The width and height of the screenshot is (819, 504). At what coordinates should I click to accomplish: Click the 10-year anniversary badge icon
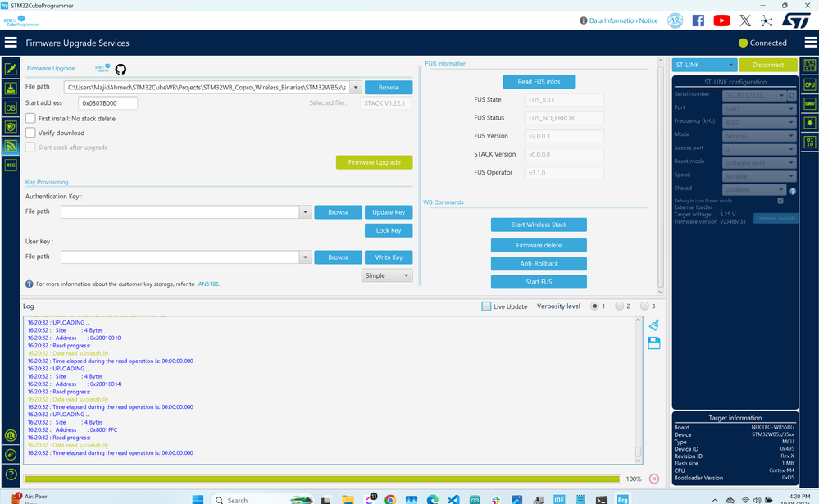[x=676, y=20]
